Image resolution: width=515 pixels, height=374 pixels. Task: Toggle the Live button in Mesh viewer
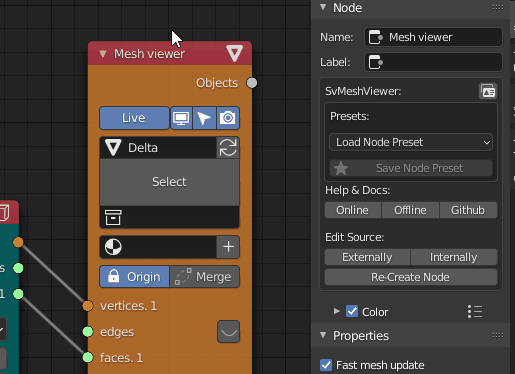134,118
